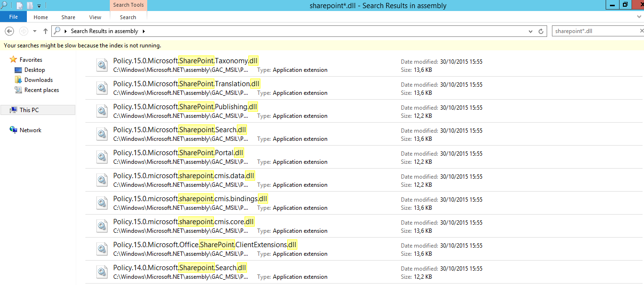
Task: Select Policy.15.0.microsoft.sharepoint.cmis.core.dll file name
Action: point(184,222)
